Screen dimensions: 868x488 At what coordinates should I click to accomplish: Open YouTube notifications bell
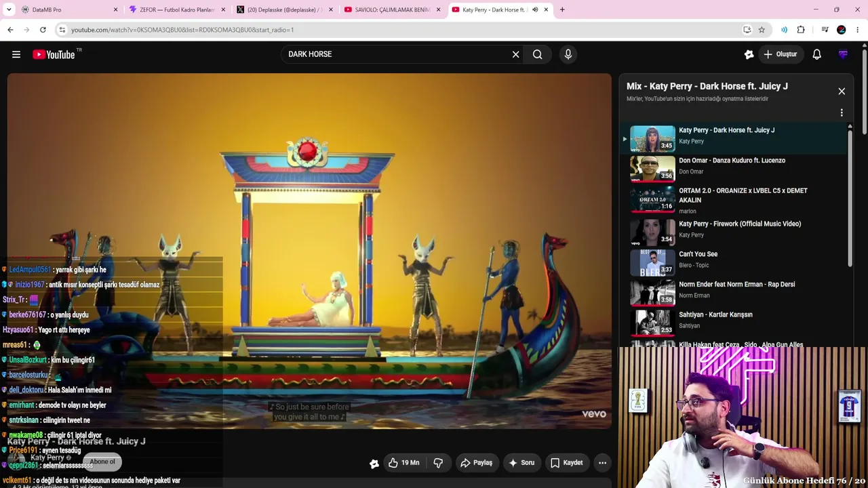point(817,54)
